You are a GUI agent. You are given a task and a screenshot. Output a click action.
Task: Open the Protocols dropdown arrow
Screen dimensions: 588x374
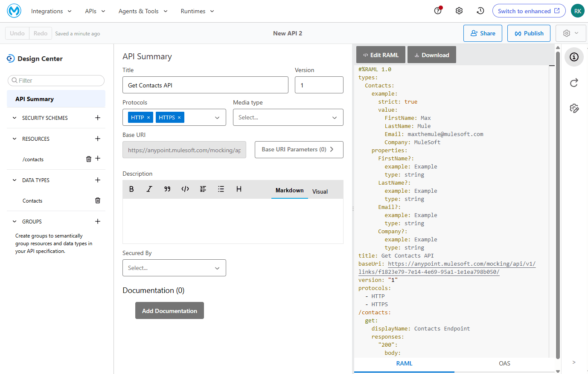pos(217,118)
